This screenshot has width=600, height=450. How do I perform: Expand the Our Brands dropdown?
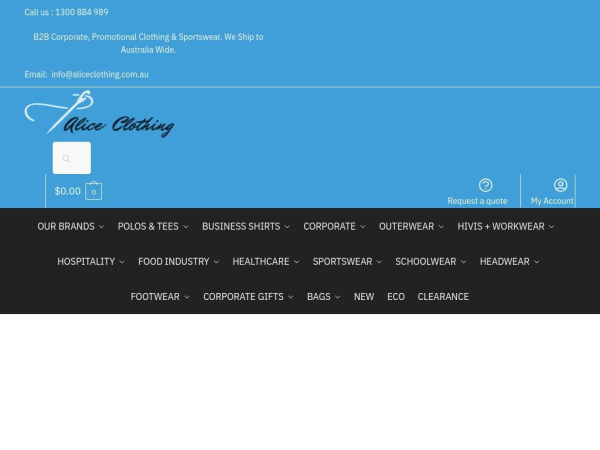[70, 227]
